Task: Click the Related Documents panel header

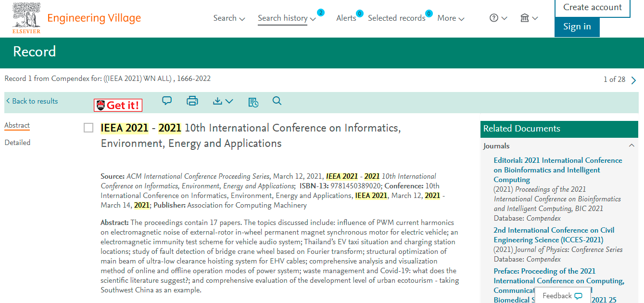Action: pyautogui.click(x=559, y=129)
